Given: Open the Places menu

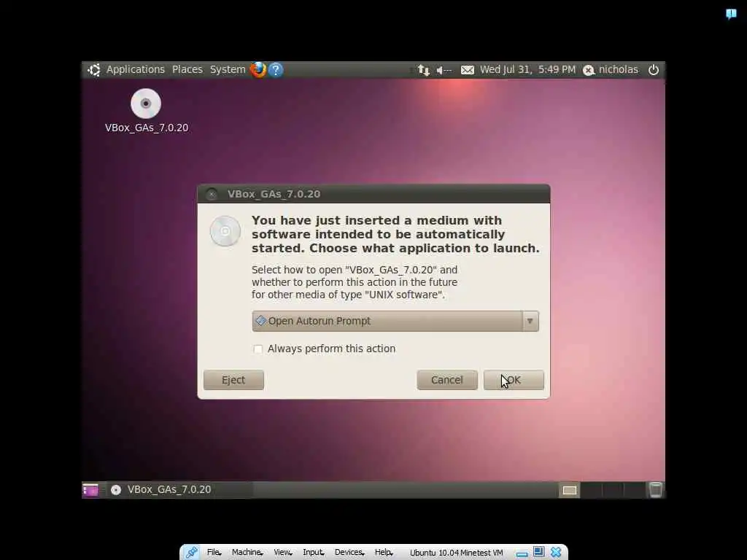Looking at the screenshot, I should click(187, 69).
